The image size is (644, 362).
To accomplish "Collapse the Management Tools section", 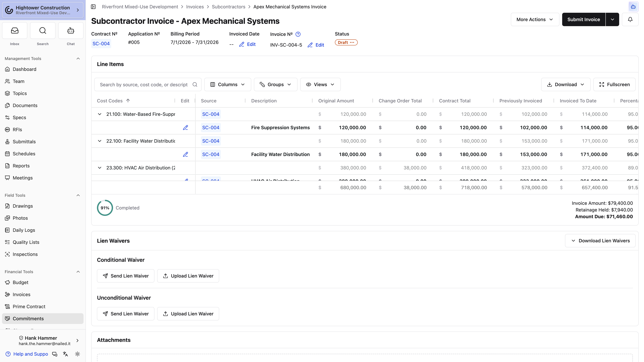I will (78, 58).
